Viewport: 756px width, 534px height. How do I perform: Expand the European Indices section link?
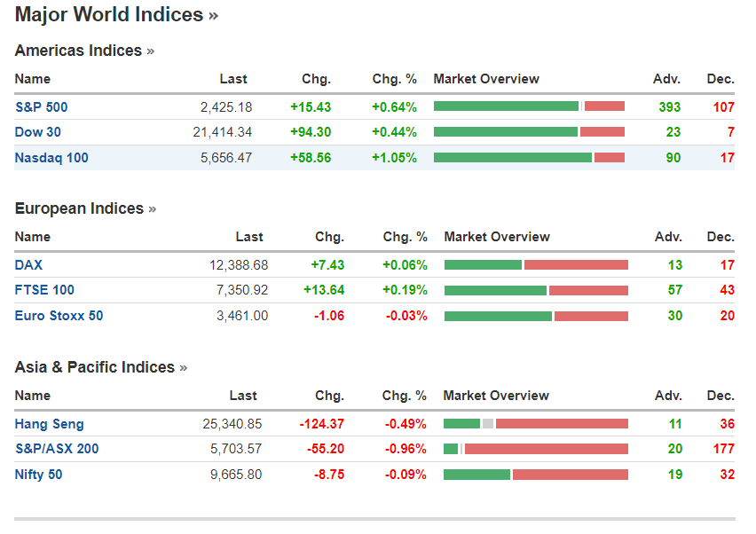pyautogui.click(x=85, y=209)
